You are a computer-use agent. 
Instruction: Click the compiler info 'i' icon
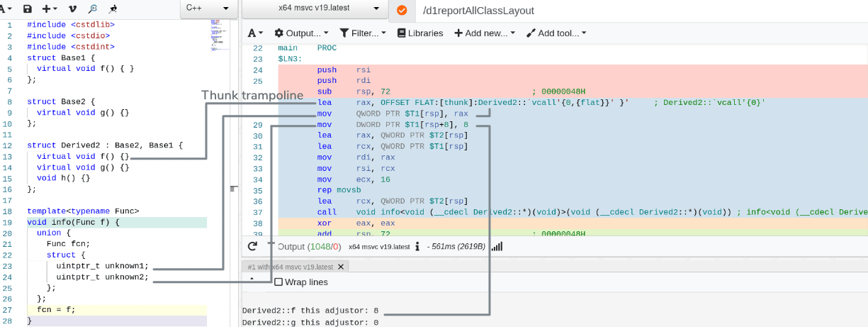418,247
